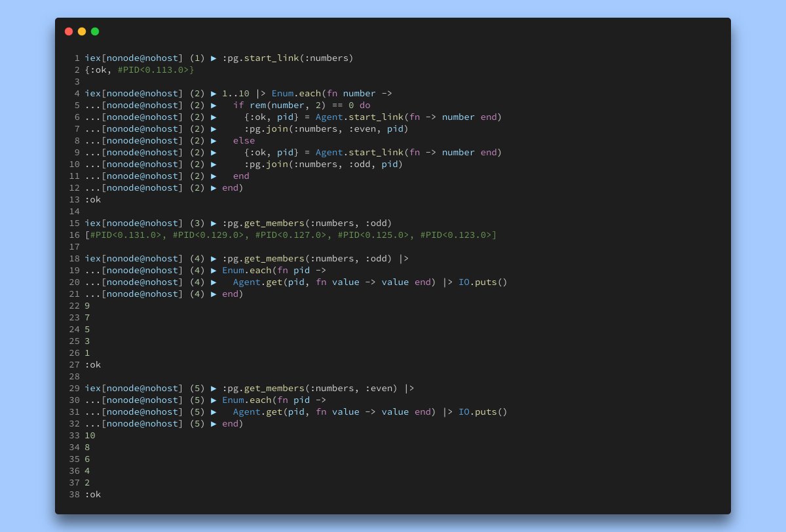Click output value '1' on line 26
The image size is (786, 532).
[87, 352]
